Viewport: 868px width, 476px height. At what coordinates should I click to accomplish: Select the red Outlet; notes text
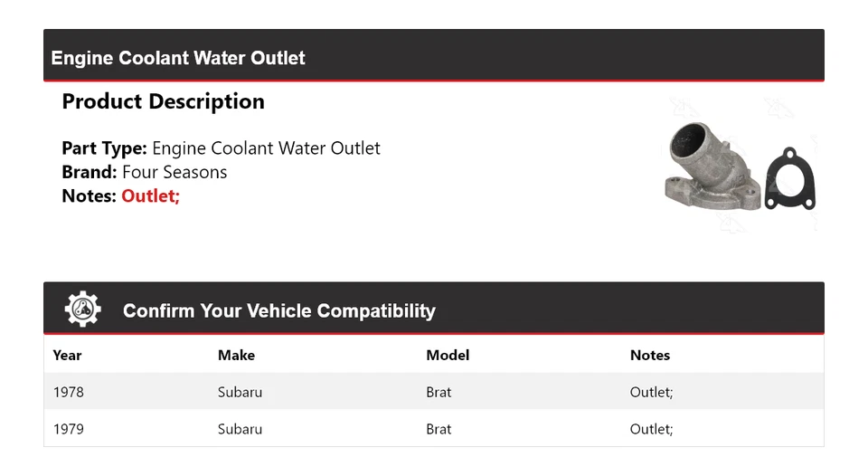pyautogui.click(x=151, y=195)
